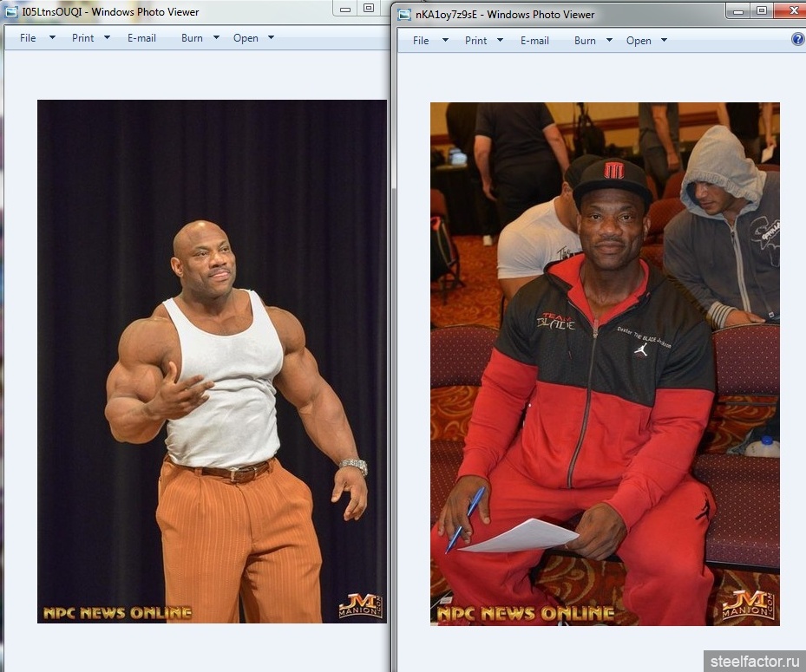Expand the Print dropdown arrow in left window
This screenshot has width=806, height=672.
(107, 38)
